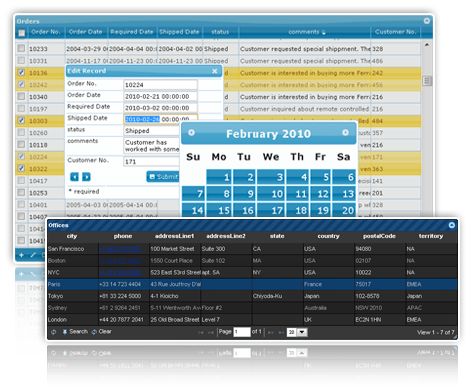
Task: Click the edit pencil icon in Orders footer
Action: [x=33, y=255]
